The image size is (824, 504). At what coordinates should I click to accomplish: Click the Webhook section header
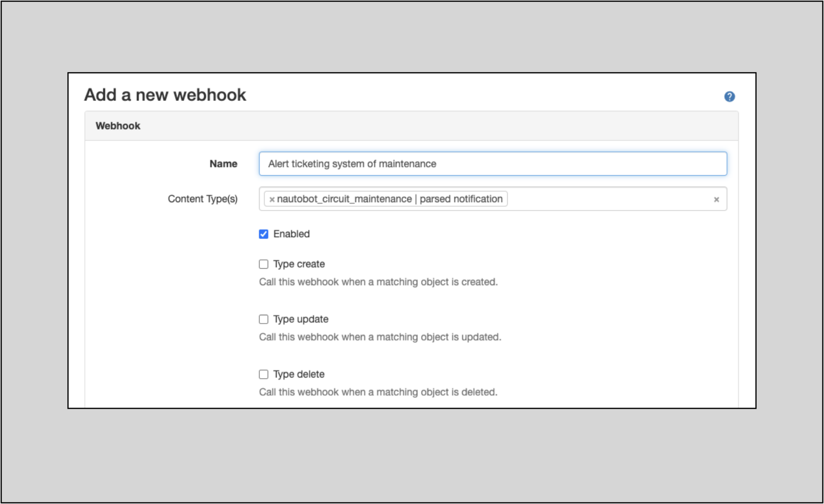[x=118, y=126]
